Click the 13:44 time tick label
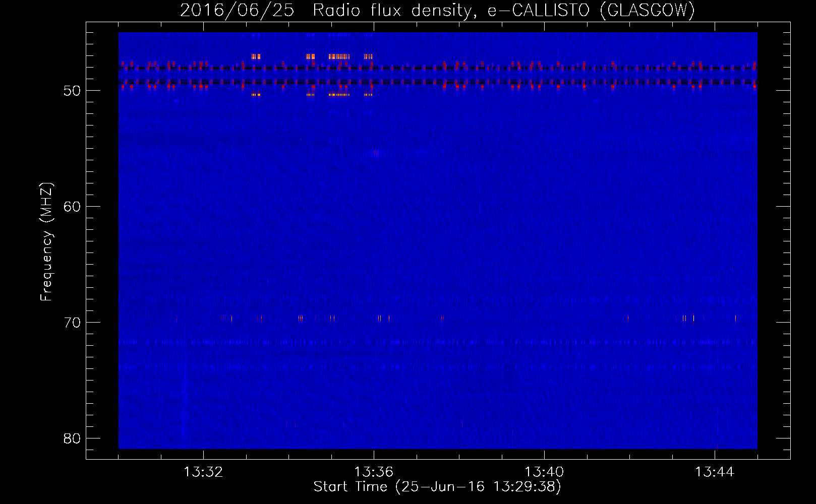Viewport: 816px width, 504px height. [715, 472]
